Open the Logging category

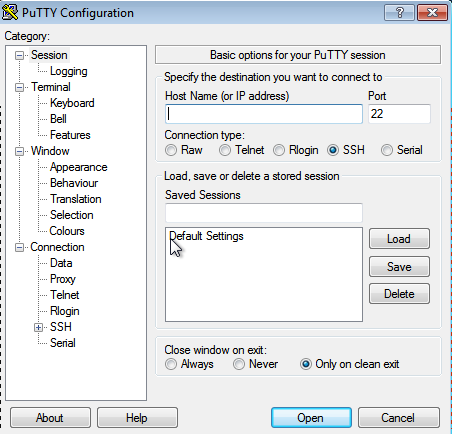tap(69, 71)
